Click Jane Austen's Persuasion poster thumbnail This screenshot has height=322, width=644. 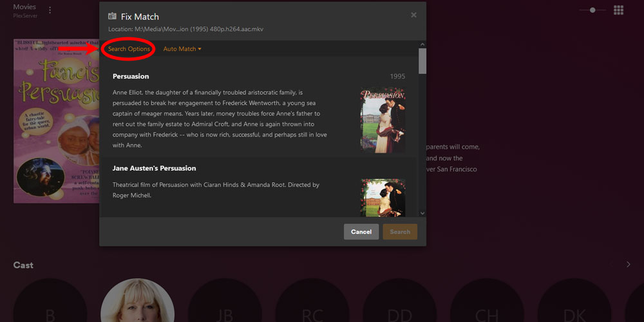click(x=383, y=198)
